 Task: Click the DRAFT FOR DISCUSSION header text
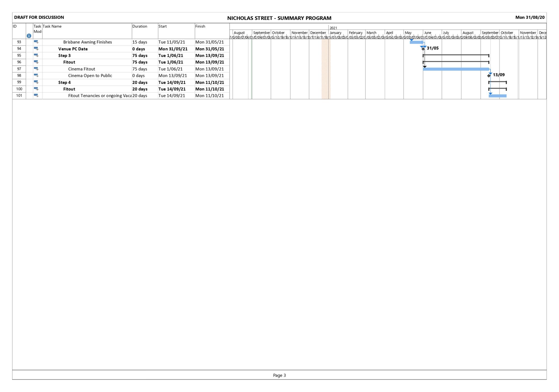click(39, 17)
